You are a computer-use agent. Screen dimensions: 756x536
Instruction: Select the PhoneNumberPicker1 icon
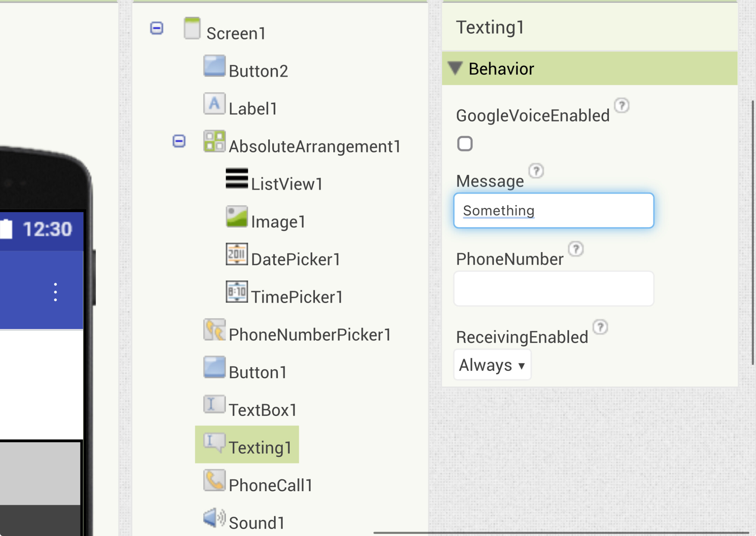click(214, 330)
